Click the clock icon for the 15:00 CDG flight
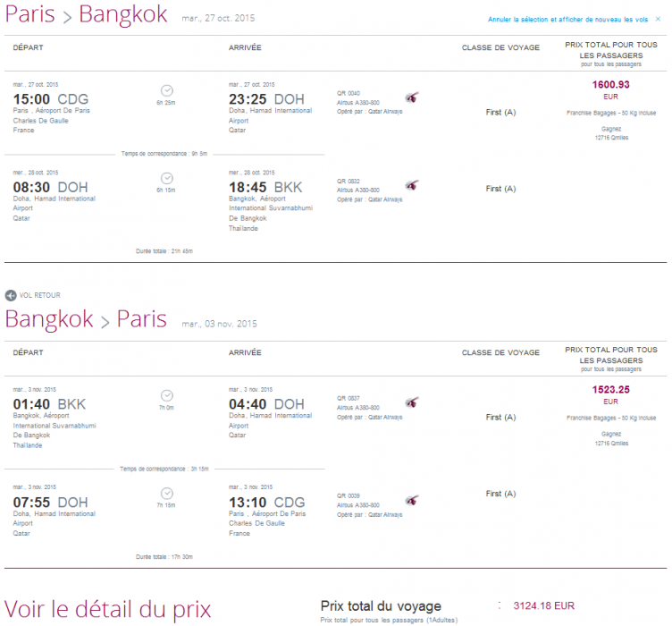 (166, 89)
